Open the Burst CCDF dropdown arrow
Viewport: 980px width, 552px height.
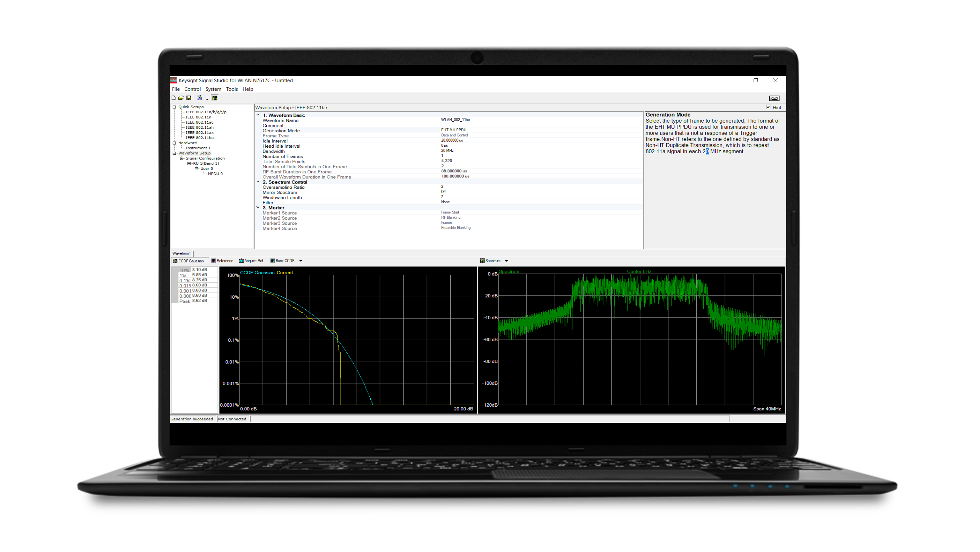(x=300, y=261)
